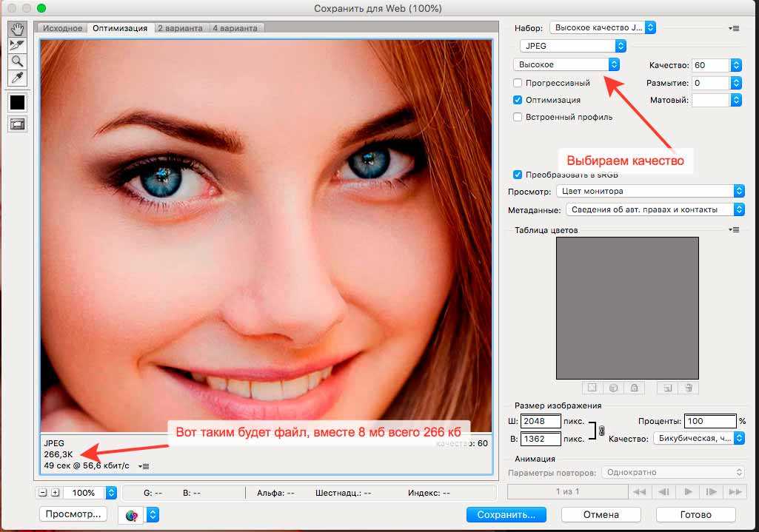This screenshot has width=759, height=532.
Task: Toggle slices visibility icon in the toolbar
Action: pyautogui.click(x=18, y=124)
